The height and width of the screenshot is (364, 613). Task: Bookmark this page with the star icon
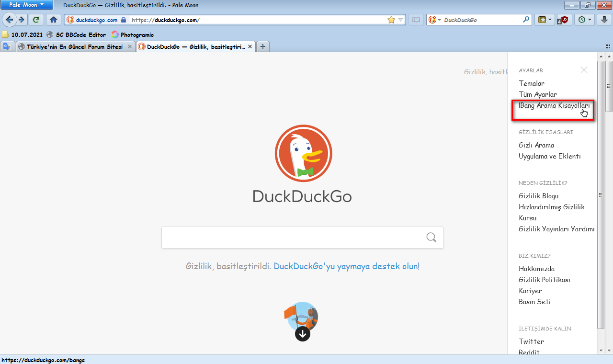tap(391, 20)
